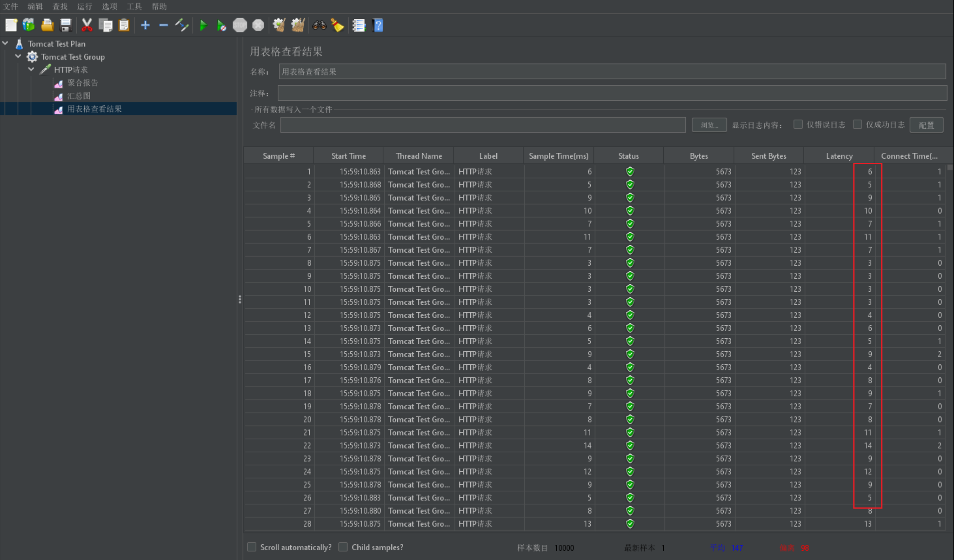Viewport: 954px width, 560px height.
Task: Open the 文件 menu
Action: pyautogui.click(x=10, y=6)
